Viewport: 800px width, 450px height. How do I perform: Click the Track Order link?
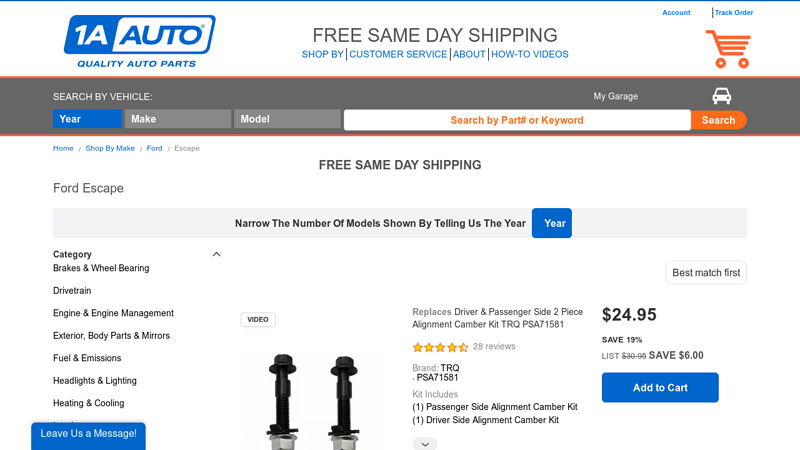(x=734, y=13)
